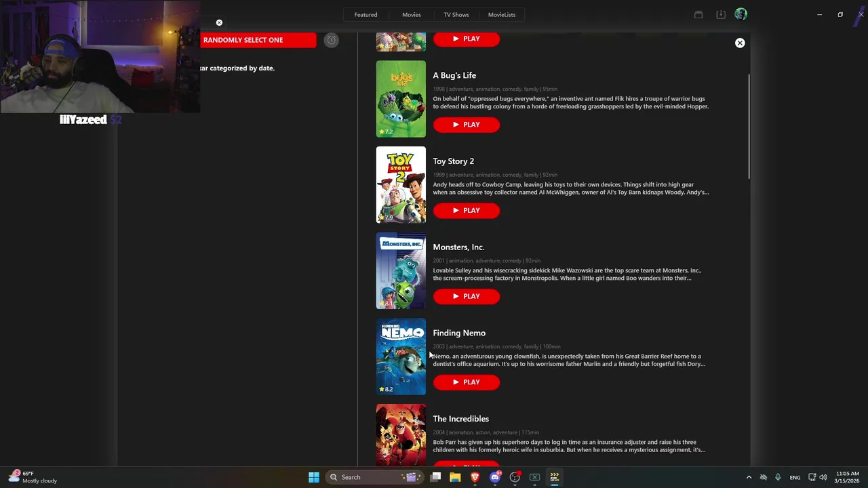
Task: Open weather widget showing 69°F
Action: tap(33, 477)
